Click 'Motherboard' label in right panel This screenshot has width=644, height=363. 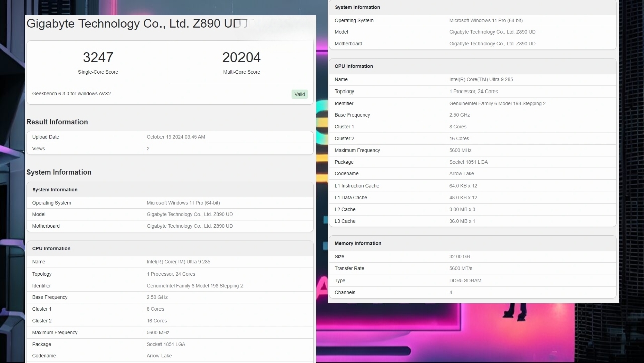pos(348,44)
